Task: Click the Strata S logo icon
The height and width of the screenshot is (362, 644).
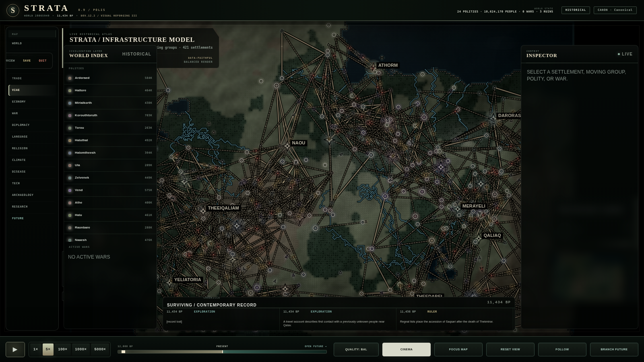Action: 13,10
